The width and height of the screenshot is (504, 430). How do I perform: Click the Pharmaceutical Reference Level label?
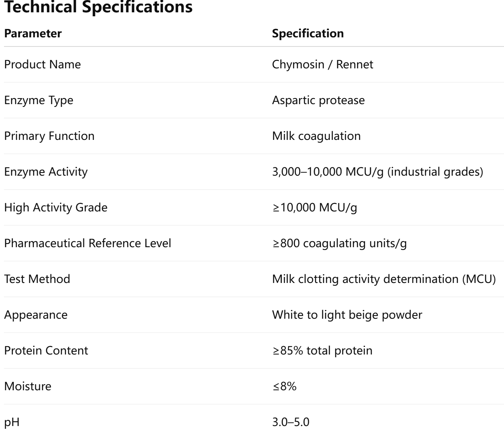pos(87,243)
